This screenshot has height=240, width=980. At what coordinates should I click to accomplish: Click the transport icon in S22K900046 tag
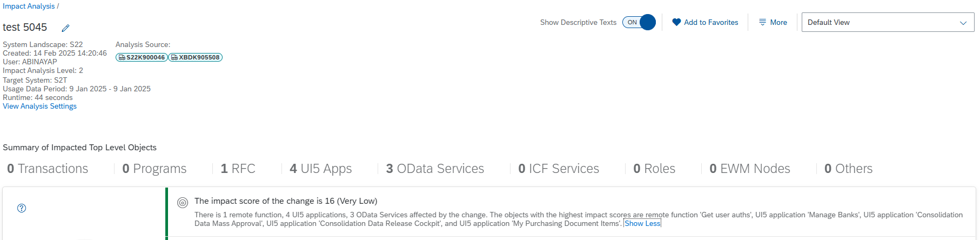tap(122, 57)
